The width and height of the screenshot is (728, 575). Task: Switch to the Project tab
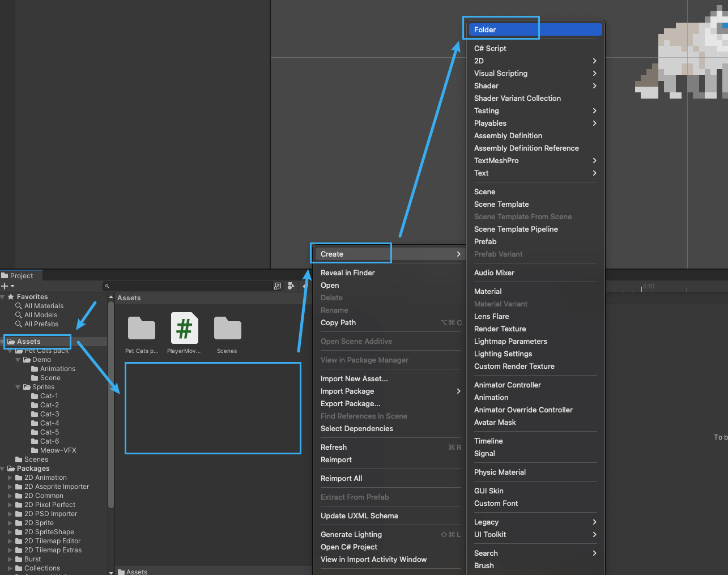[21, 276]
